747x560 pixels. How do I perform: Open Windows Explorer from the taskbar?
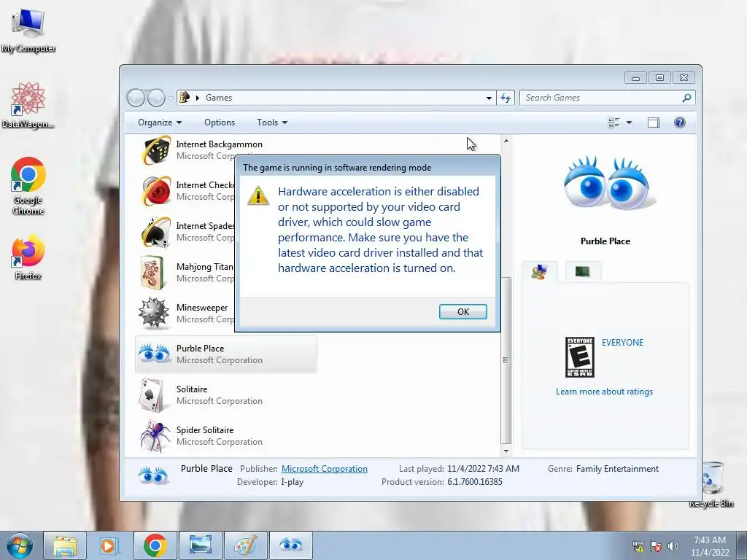65,545
